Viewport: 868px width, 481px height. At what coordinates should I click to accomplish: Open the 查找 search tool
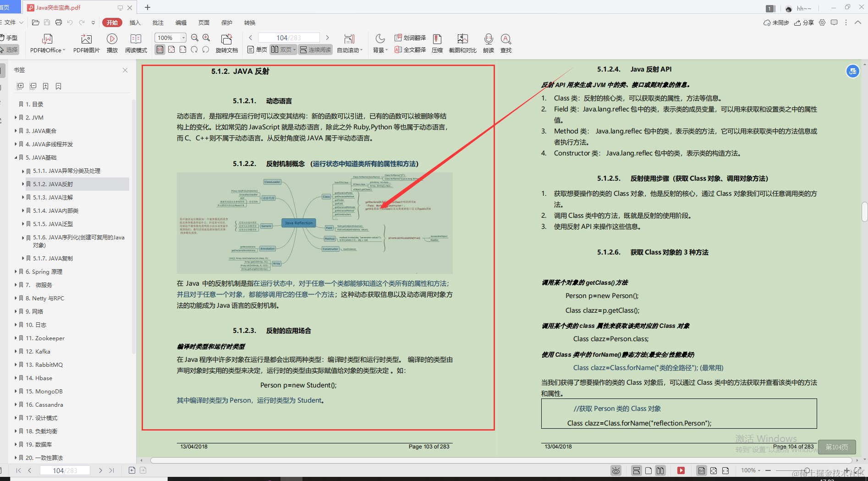point(505,43)
